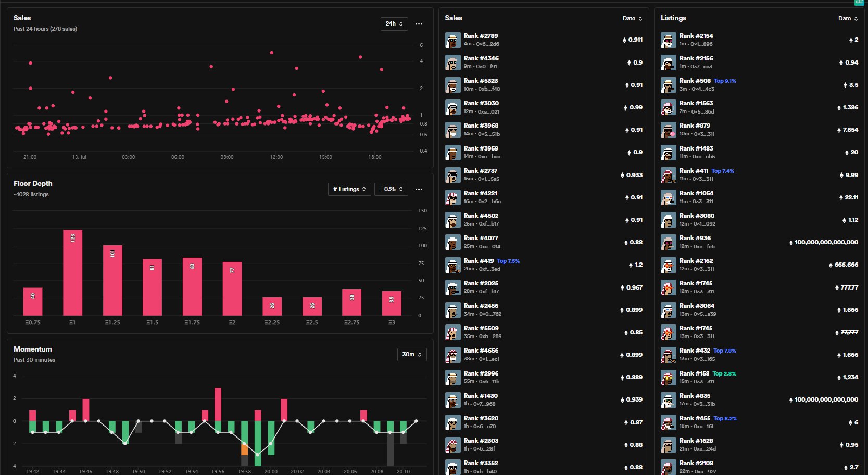The image size is (868, 475).
Task: Click the Rank #3620 sale title
Action: click(x=481, y=418)
